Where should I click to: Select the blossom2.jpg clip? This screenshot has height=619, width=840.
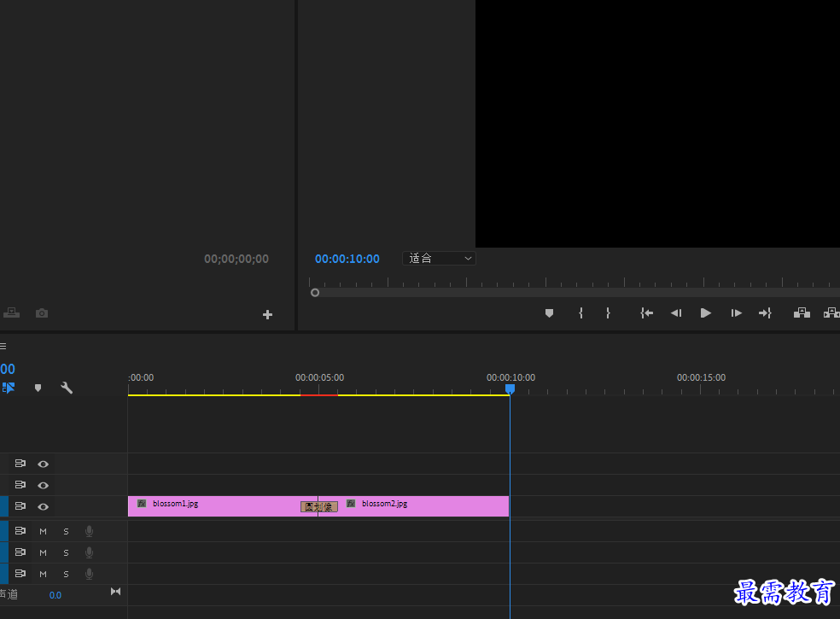click(423, 506)
